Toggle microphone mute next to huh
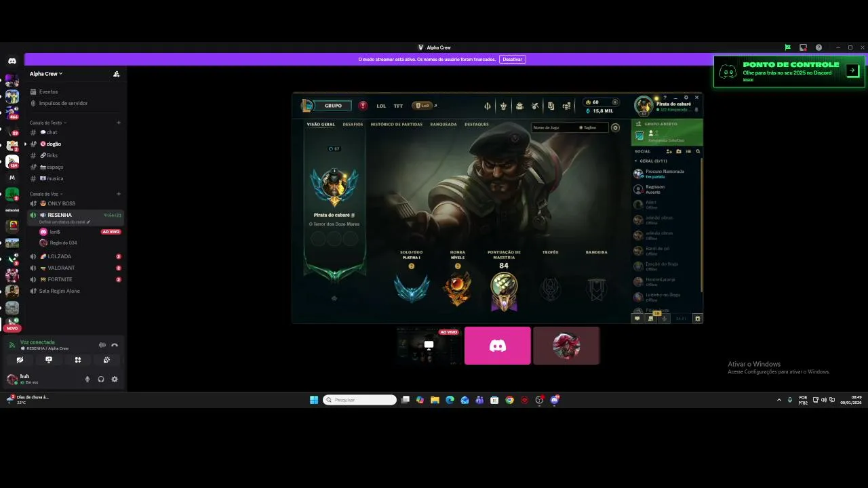Screen dimensions: 868x488 (x=87, y=380)
